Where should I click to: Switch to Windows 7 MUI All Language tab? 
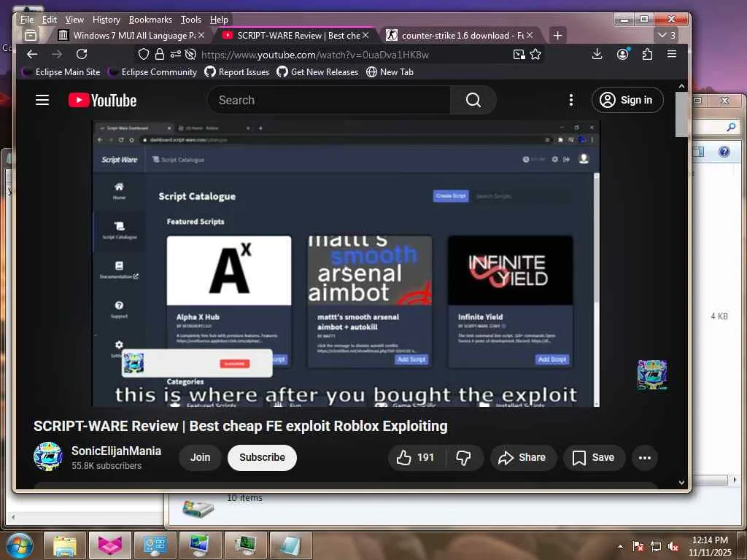tap(131, 35)
